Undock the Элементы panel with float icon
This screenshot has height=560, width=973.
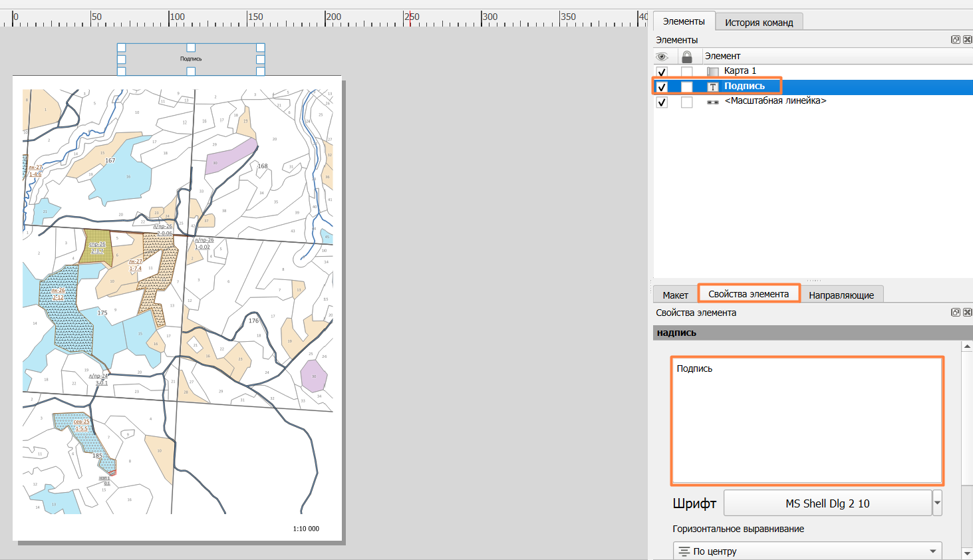click(x=956, y=40)
